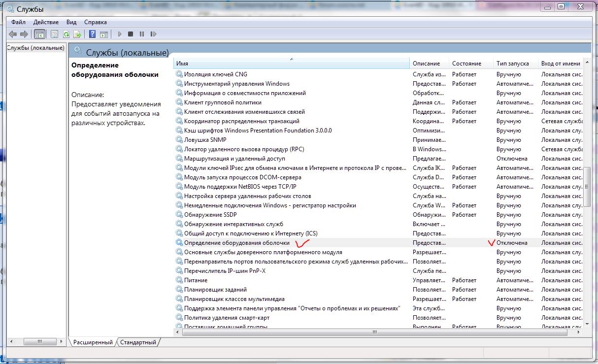Click the Show/Hide Console Tree toolbar icon

tap(40, 34)
